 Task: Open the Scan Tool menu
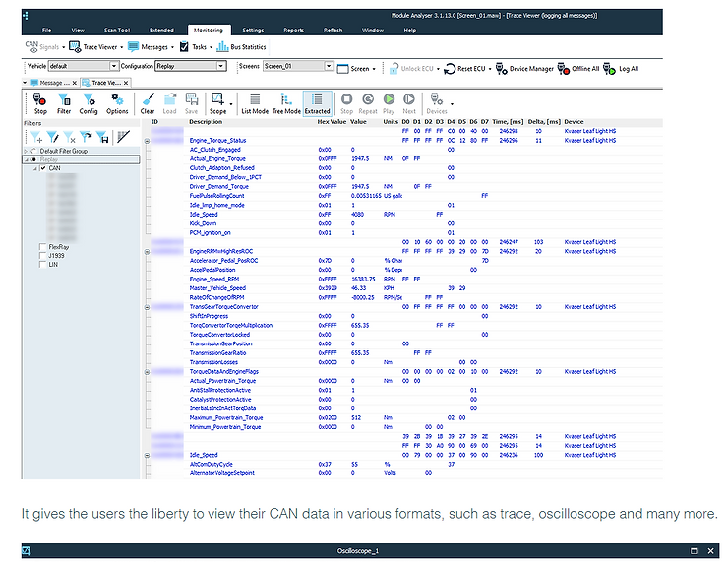click(117, 31)
